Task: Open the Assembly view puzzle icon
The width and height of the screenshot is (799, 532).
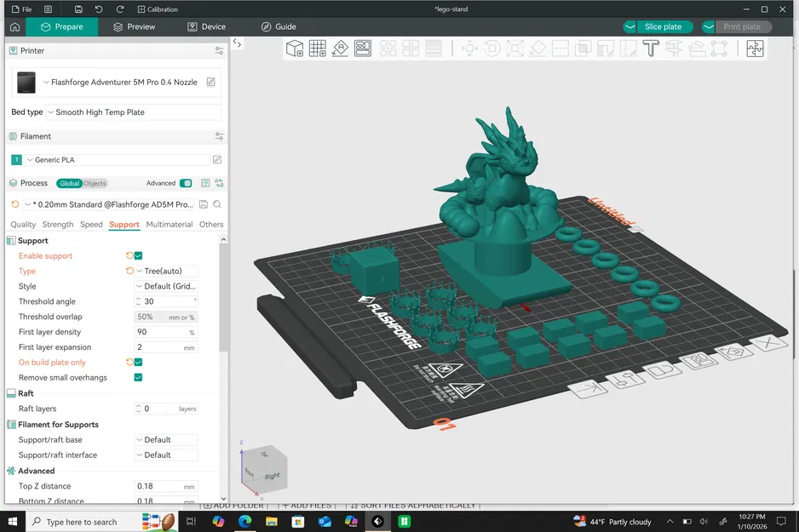Action: (x=755, y=49)
